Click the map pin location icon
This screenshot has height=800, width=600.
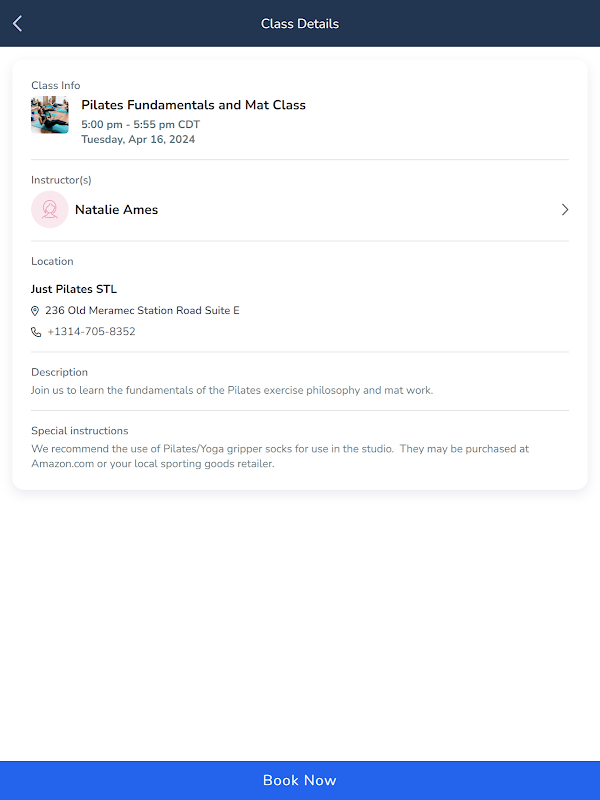pyautogui.click(x=36, y=311)
